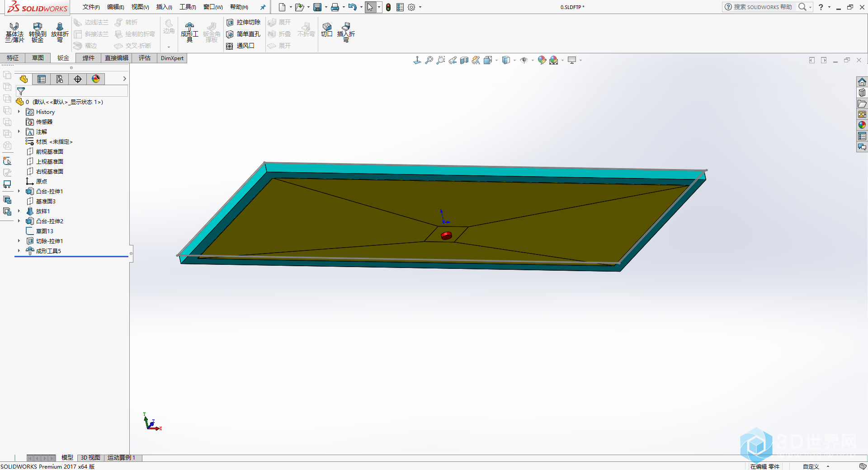
Task: Click the Save icon
Action: (x=317, y=7)
